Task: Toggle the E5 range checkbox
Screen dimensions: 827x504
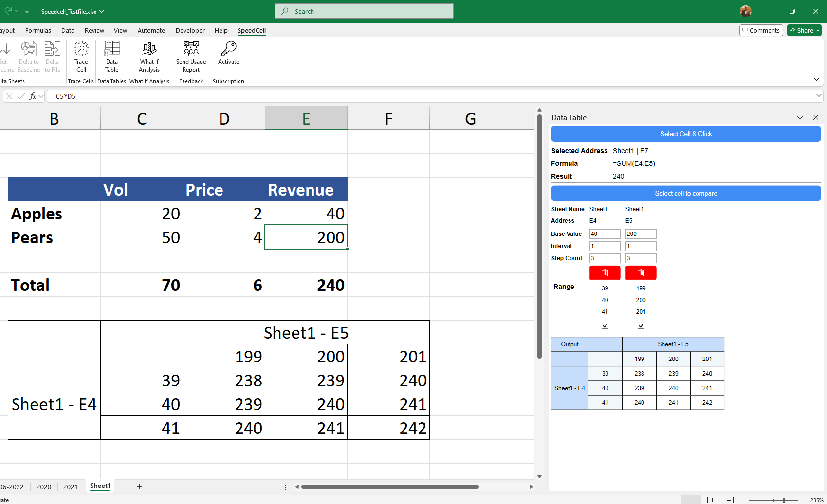Action: [x=641, y=326]
